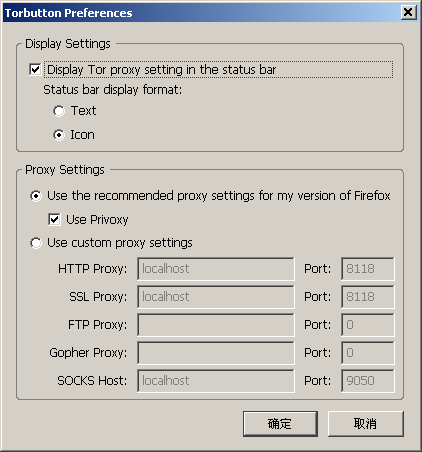Toggle Display Tor proxy setting checkbox
The width and height of the screenshot is (422, 452).
tap(35, 70)
